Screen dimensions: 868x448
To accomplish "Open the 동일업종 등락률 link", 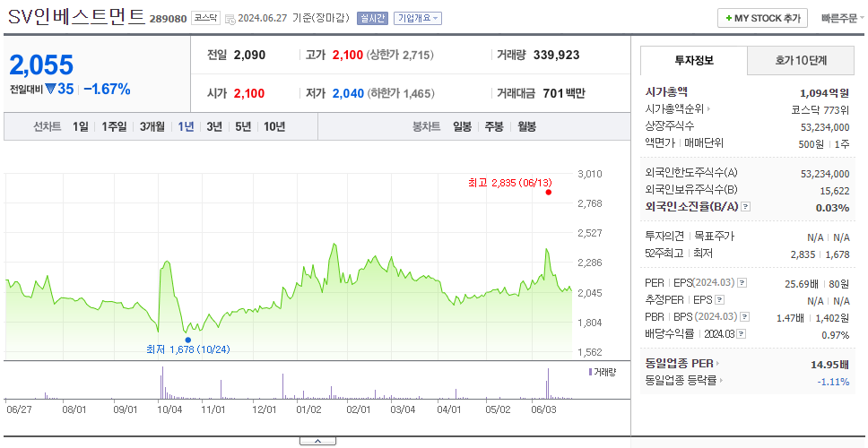I will (x=681, y=381).
